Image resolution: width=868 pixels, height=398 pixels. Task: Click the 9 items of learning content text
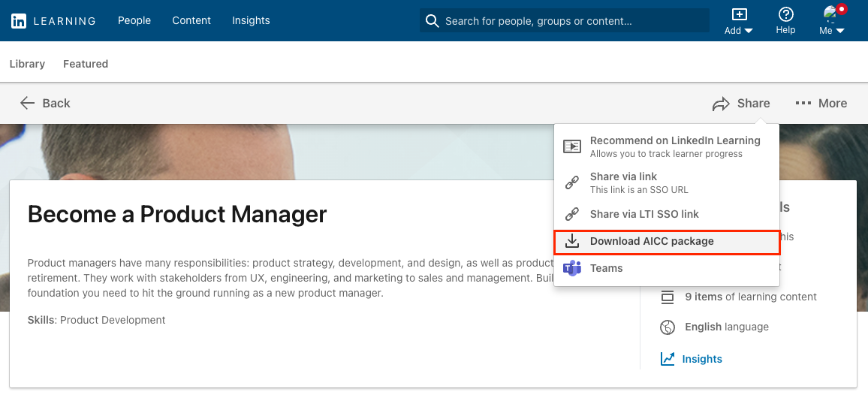coord(751,297)
